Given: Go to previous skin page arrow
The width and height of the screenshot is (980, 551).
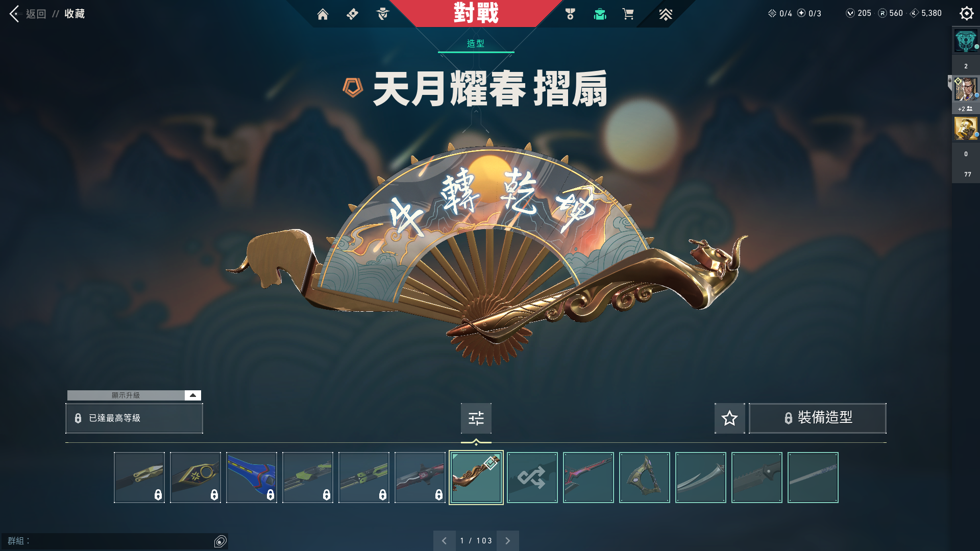Looking at the screenshot, I should pyautogui.click(x=444, y=541).
